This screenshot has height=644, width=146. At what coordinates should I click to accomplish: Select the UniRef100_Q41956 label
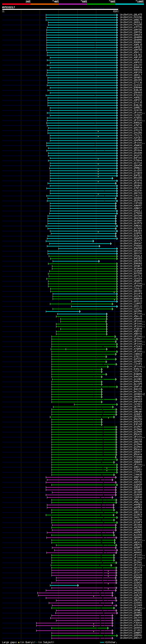pos(131,311)
